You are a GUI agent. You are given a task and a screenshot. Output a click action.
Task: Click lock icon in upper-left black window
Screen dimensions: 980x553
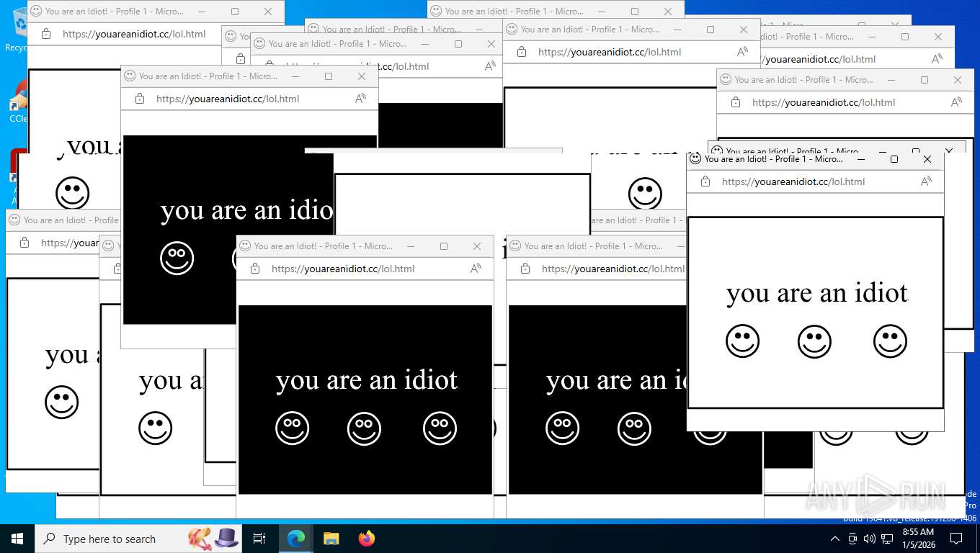[x=140, y=99]
